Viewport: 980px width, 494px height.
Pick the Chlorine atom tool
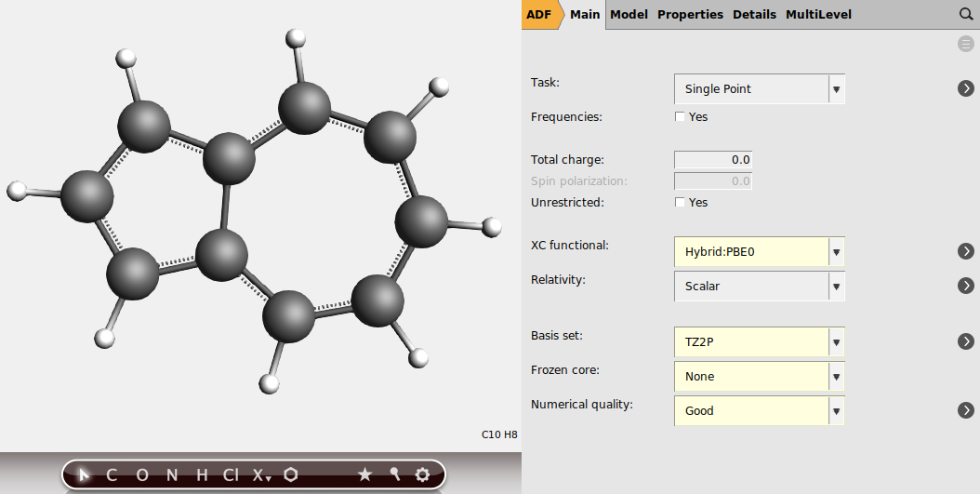coord(230,474)
